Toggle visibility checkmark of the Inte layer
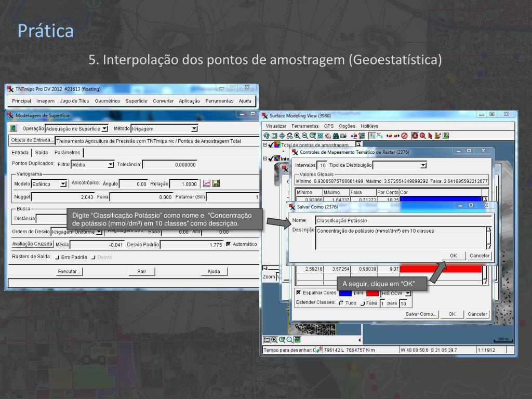Viewport: 532px width, 399px height. [271, 158]
